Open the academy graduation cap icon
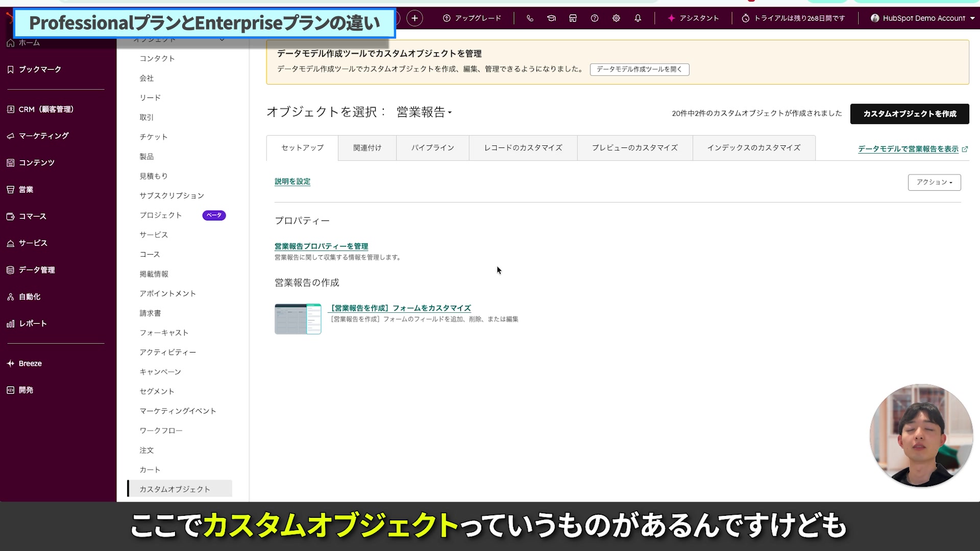980x551 pixels. coord(551,18)
